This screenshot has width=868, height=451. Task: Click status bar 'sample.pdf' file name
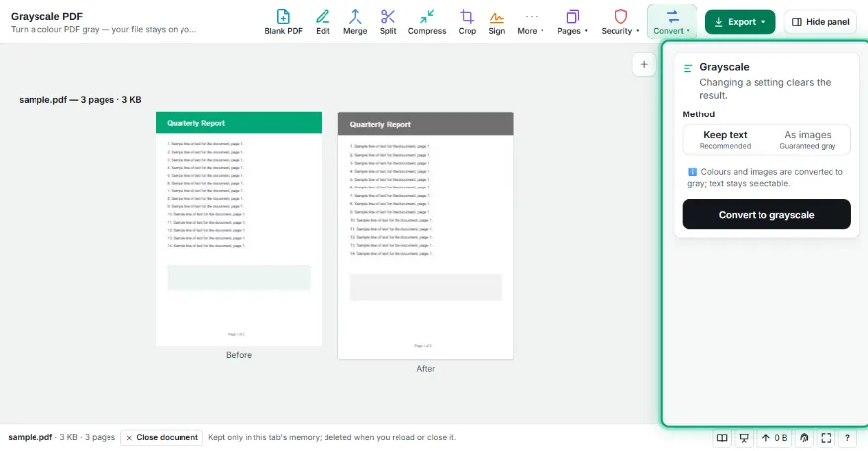tap(30, 437)
